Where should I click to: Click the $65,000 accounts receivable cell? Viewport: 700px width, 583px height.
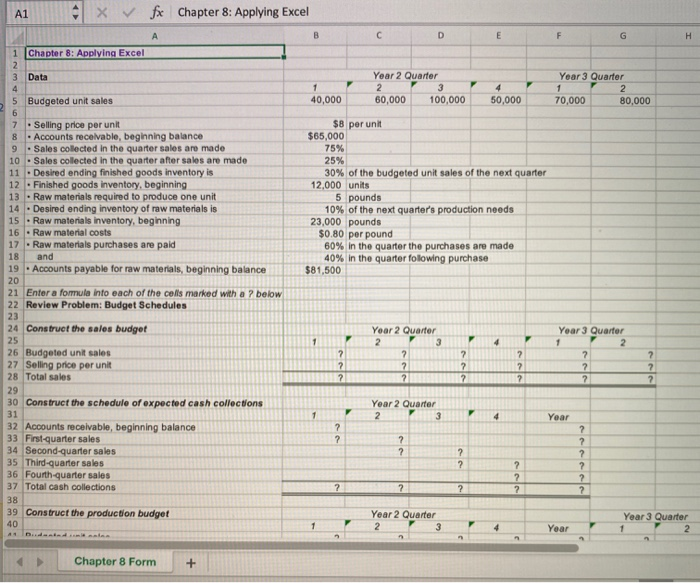[x=315, y=136]
